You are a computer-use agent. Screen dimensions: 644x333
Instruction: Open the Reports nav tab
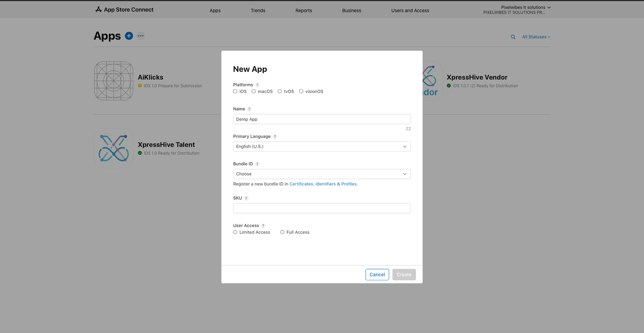point(303,10)
